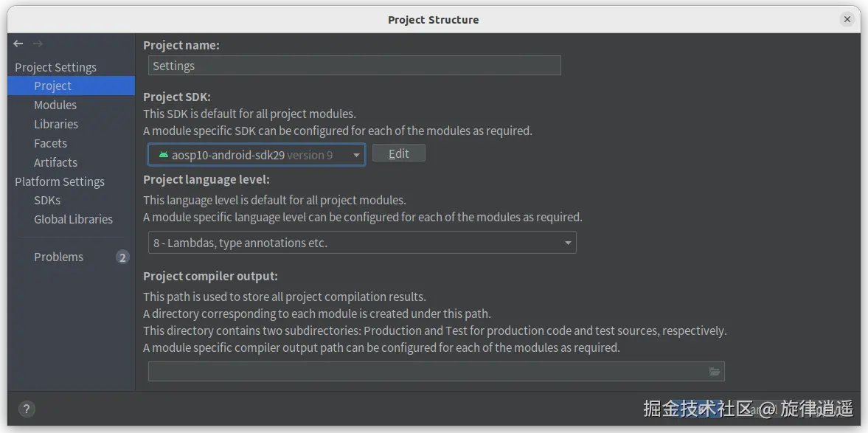This screenshot has height=433, width=868.
Task: Go to the Facets section
Action: coord(50,143)
